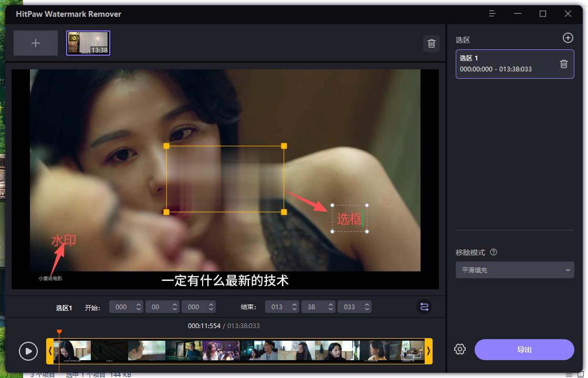Viewport: 588px width, 378px height.
Task: Adjust the start minutes stepper arrows
Action: (175, 307)
